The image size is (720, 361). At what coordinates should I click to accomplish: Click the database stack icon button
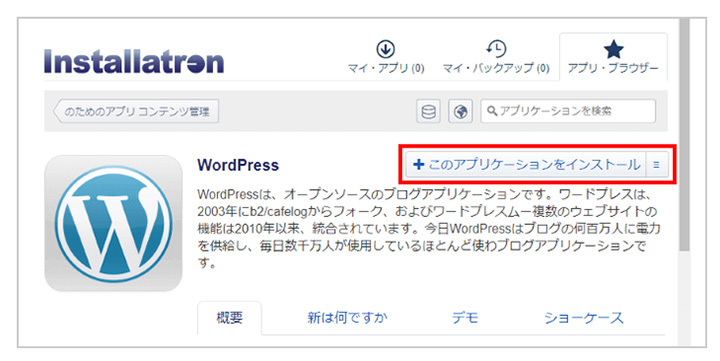pyautogui.click(x=428, y=111)
